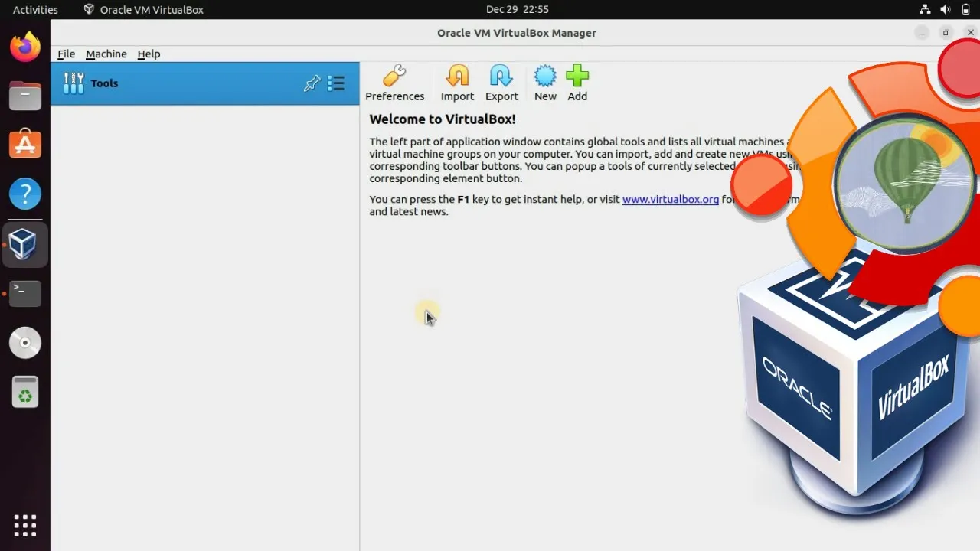Image resolution: width=980 pixels, height=551 pixels.
Task: Show all applications grid
Action: pyautogui.click(x=25, y=525)
